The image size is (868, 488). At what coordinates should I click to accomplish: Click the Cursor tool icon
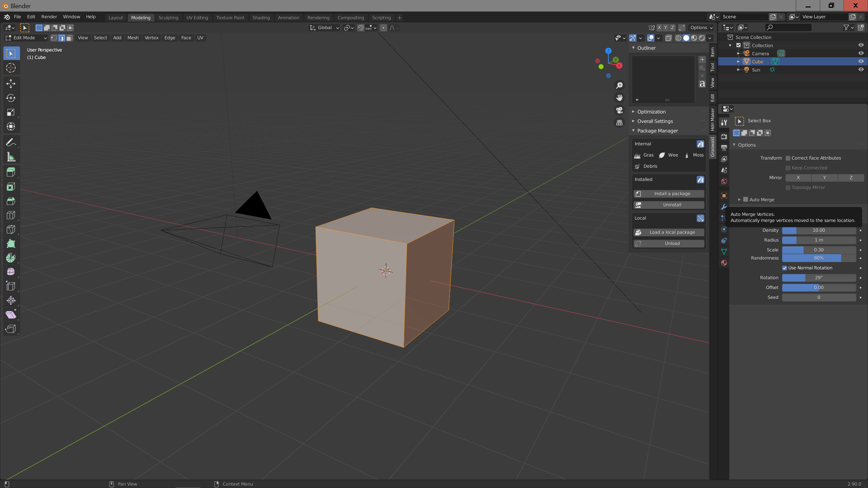[11, 68]
